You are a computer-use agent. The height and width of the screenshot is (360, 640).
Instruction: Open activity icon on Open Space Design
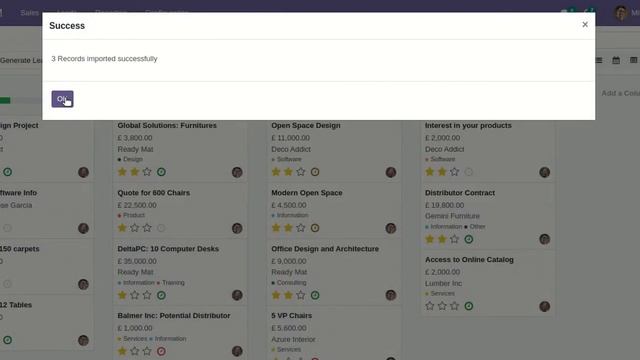click(315, 172)
